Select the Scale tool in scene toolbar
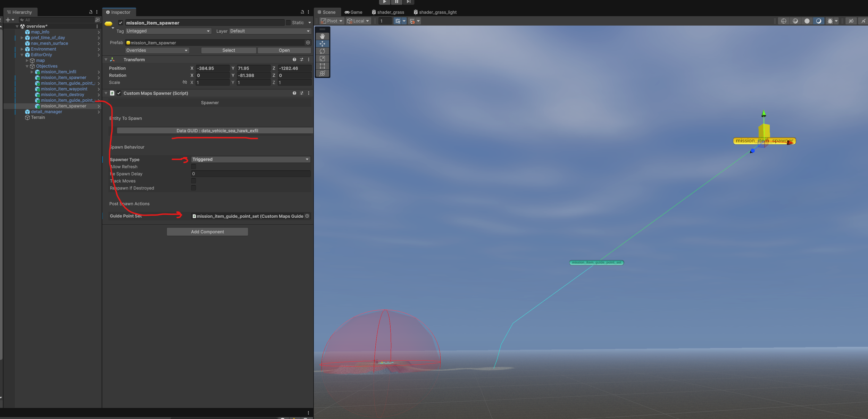 tap(322, 59)
